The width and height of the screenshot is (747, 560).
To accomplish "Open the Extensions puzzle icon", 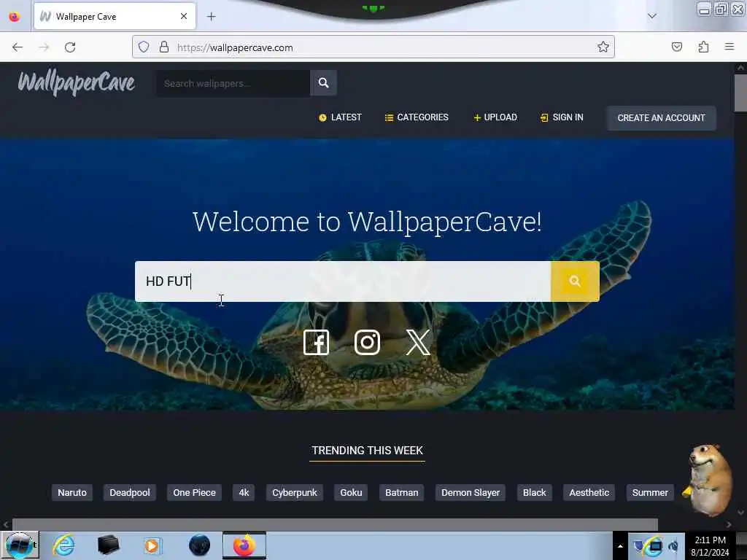I will coord(703,47).
